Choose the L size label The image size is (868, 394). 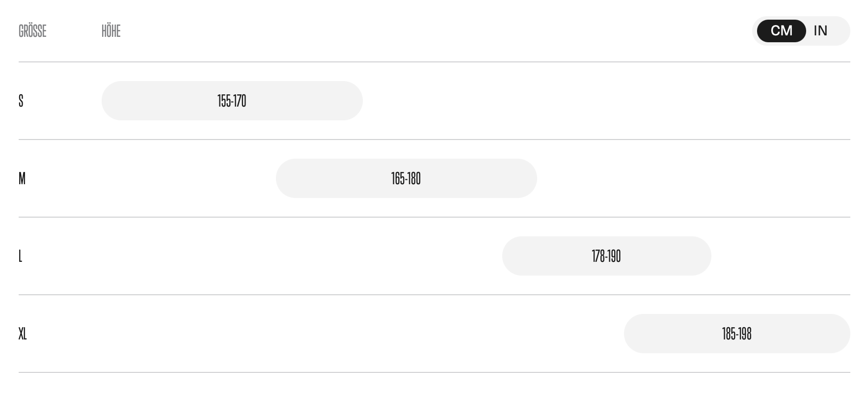pyautogui.click(x=21, y=256)
